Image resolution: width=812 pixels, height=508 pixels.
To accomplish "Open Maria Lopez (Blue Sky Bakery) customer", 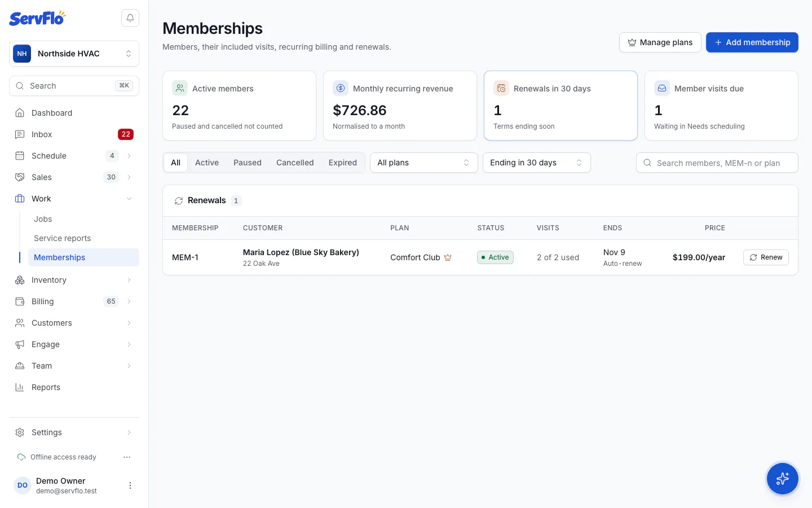I will [x=301, y=252].
